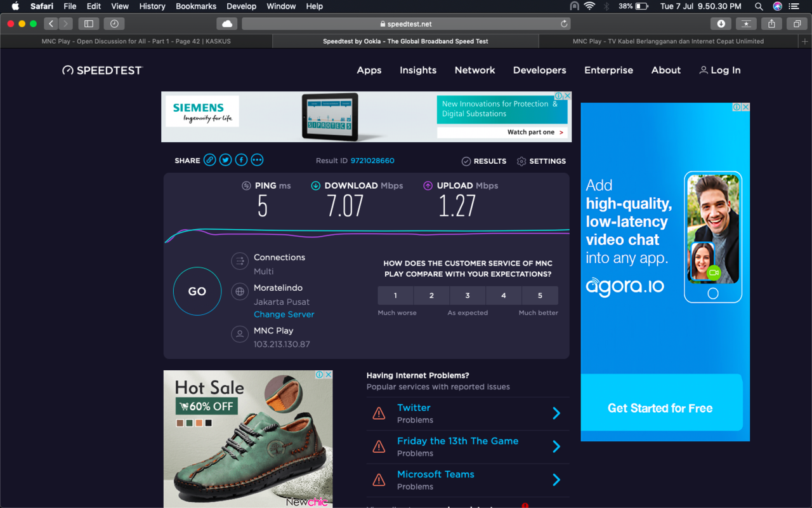Expand Microsoft Teams problems
Viewport: 812px width, 508px height.
pos(556,479)
